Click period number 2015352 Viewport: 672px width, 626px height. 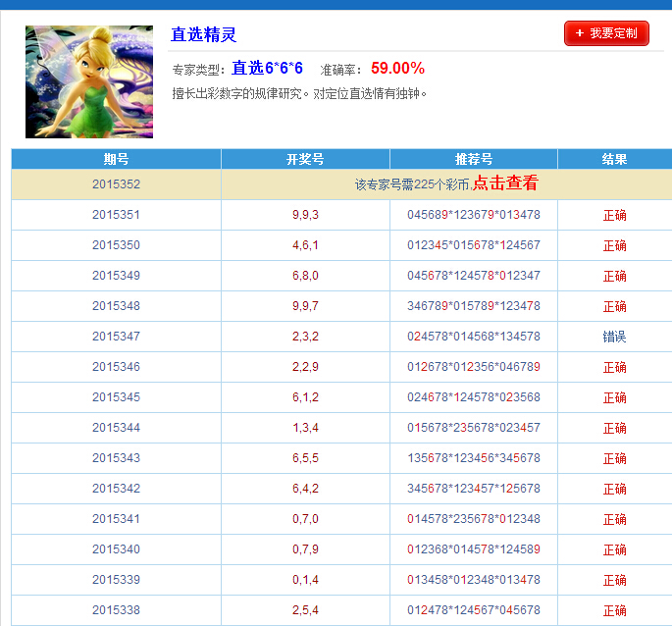116,184
